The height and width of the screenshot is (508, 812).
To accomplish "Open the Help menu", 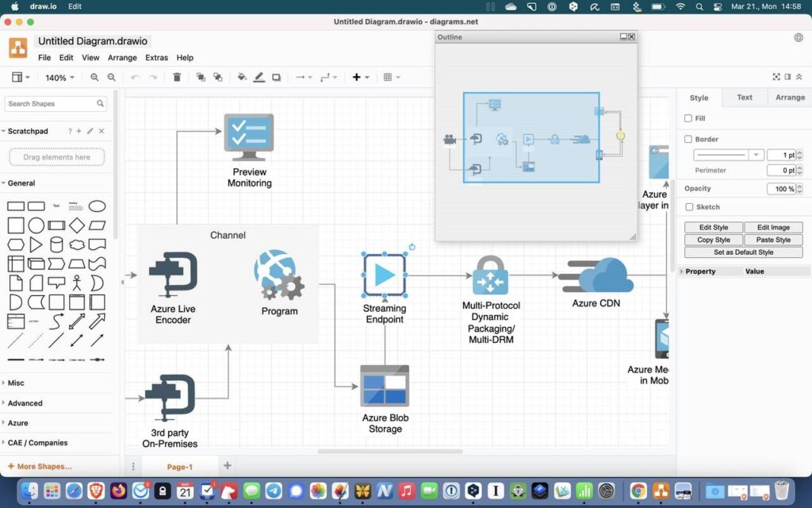I will (185, 57).
